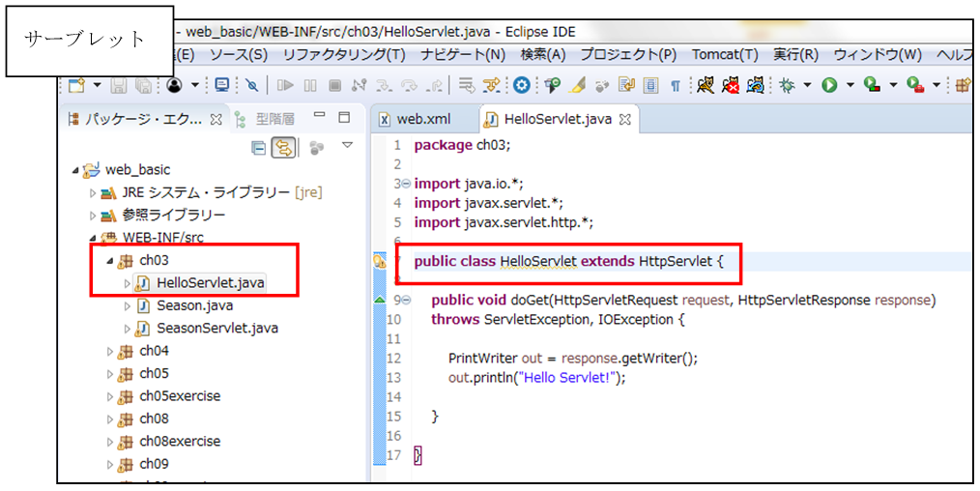This screenshot has height=491, width=980.
Task: Open the Run button dropdown arrow
Action: tap(850, 85)
